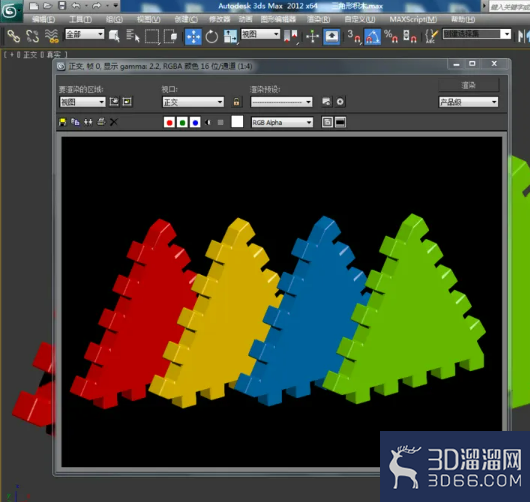Toggle the Lock to Viewport padlock
Image resolution: width=530 pixels, height=502 pixels.
pos(236,102)
